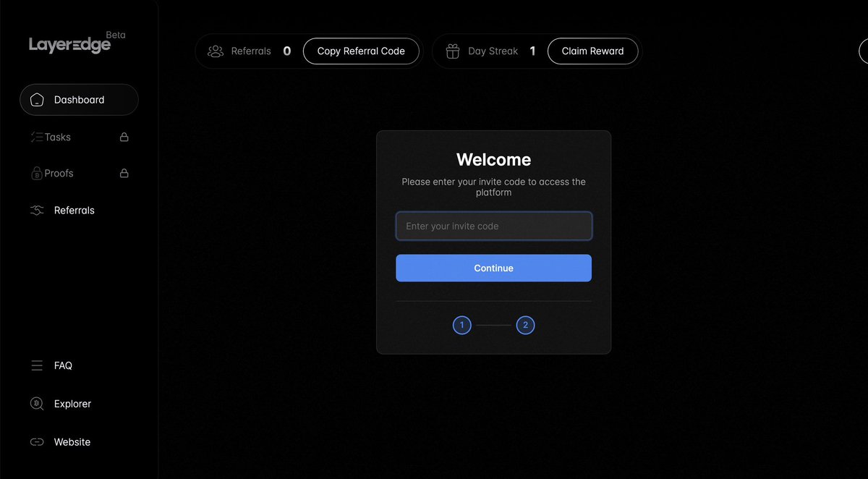Click the locked Tasks padlock icon
This screenshot has height=479, width=868.
(x=124, y=137)
